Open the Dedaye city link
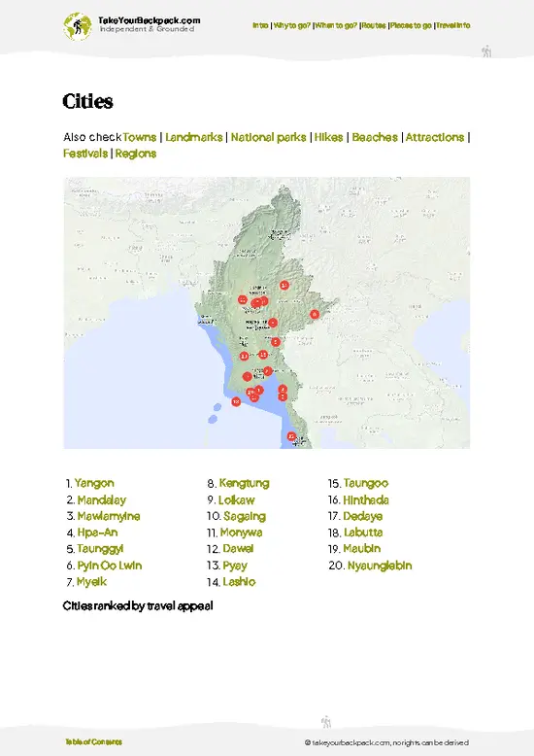 [x=363, y=516]
